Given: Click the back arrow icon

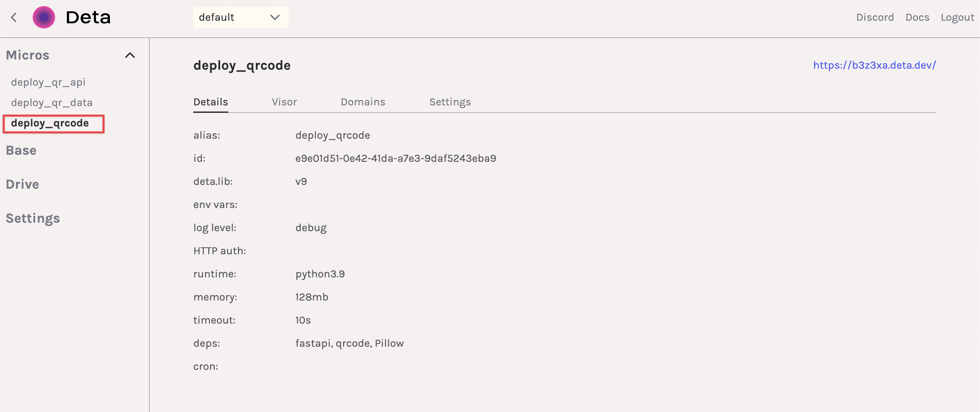Looking at the screenshot, I should point(14,17).
